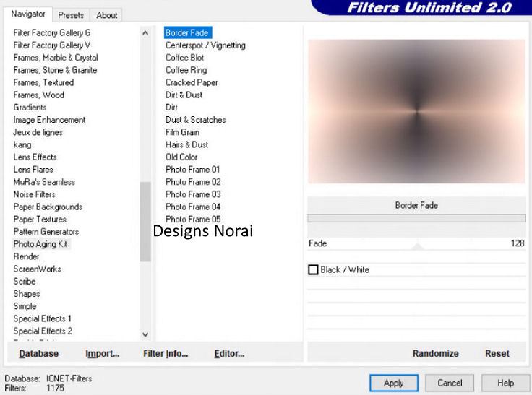Select the Old Color filter
The height and width of the screenshot is (395, 532).
(x=181, y=157)
